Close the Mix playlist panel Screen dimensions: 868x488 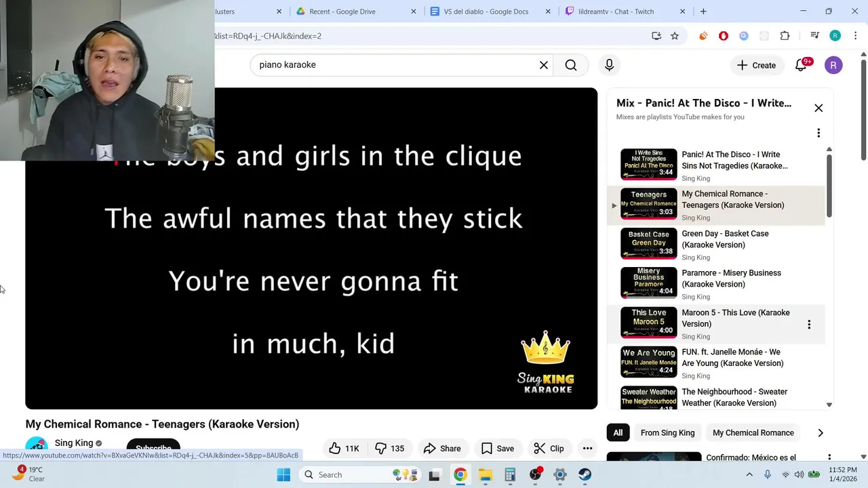pos(818,108)
